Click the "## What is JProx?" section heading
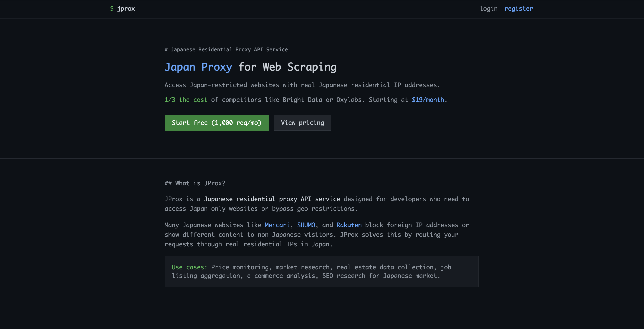This screenshot has width=644, height=329. tap(194, 183)
